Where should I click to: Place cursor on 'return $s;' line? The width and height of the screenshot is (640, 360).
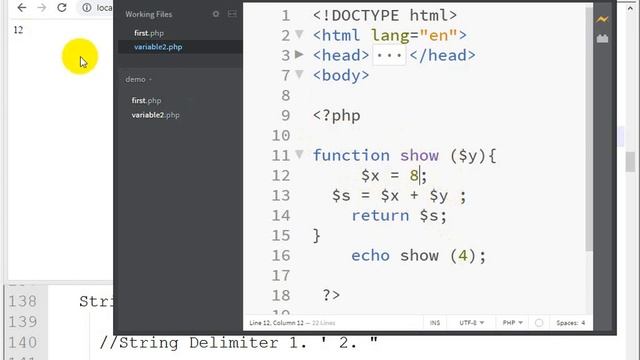399,216
